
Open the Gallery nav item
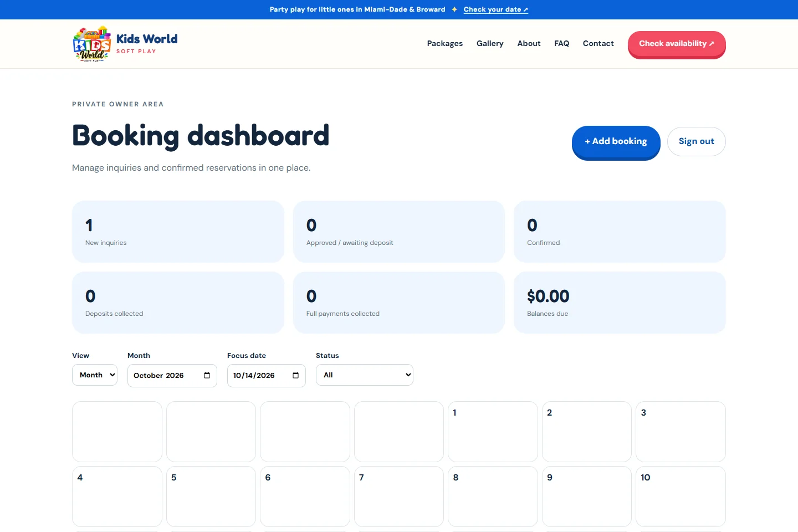click(490, 43)
